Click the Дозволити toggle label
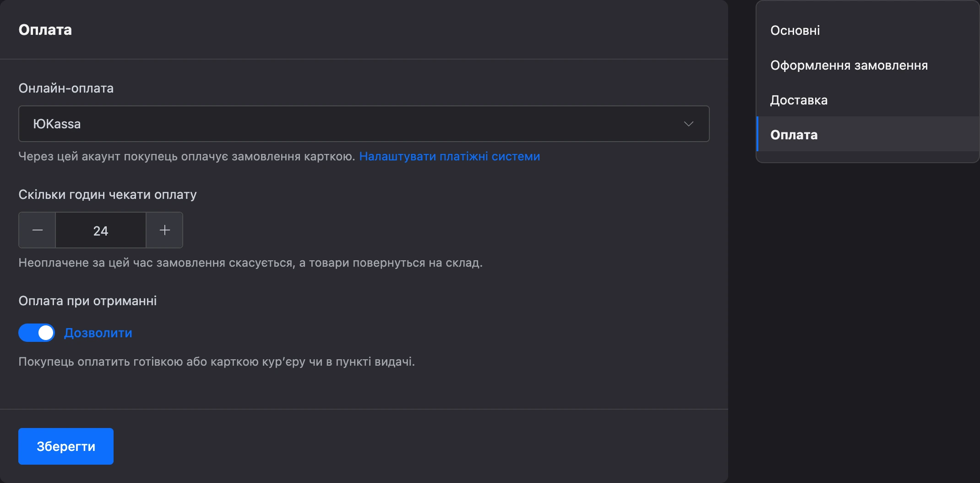 pos(98,333)
